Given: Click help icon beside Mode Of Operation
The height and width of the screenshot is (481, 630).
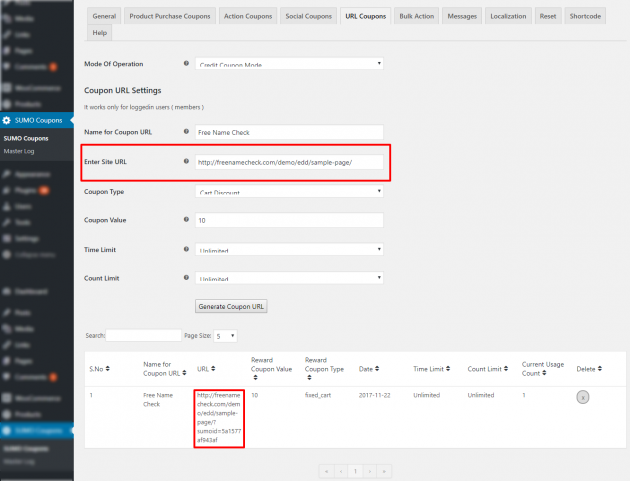Looking at the screenshot, I should click(x=186, y=63).
